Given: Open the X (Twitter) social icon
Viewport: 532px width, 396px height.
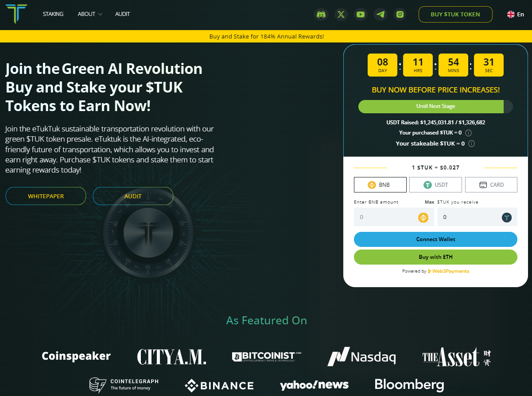Looking at the screenshot, I should (341, 15).
